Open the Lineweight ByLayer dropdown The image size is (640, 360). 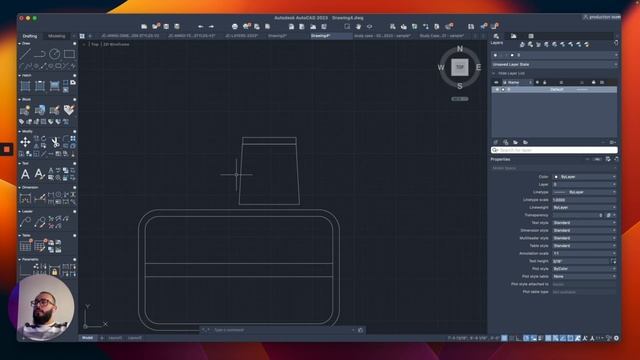584,207
